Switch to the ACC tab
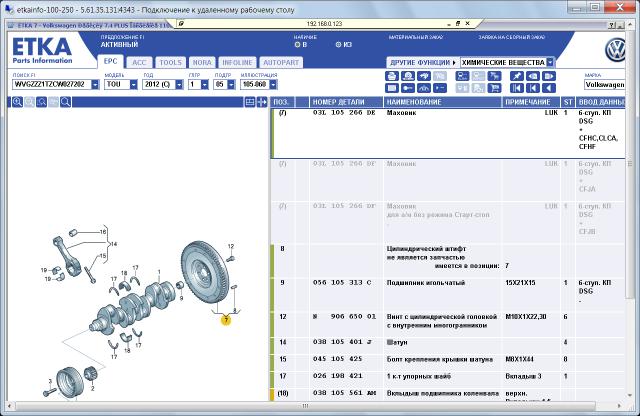The height and width of the screenshot is (416, 640). click(139, 62)
